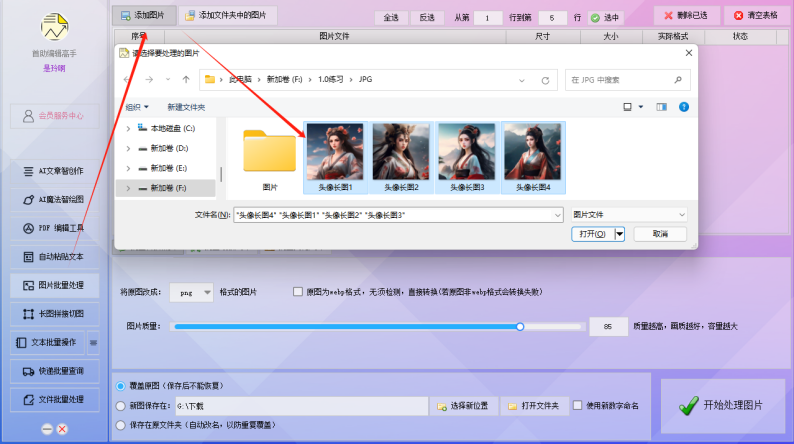Open AI文章智创作 module
This screenshot has width=794, height=444.
coord(55,171)
